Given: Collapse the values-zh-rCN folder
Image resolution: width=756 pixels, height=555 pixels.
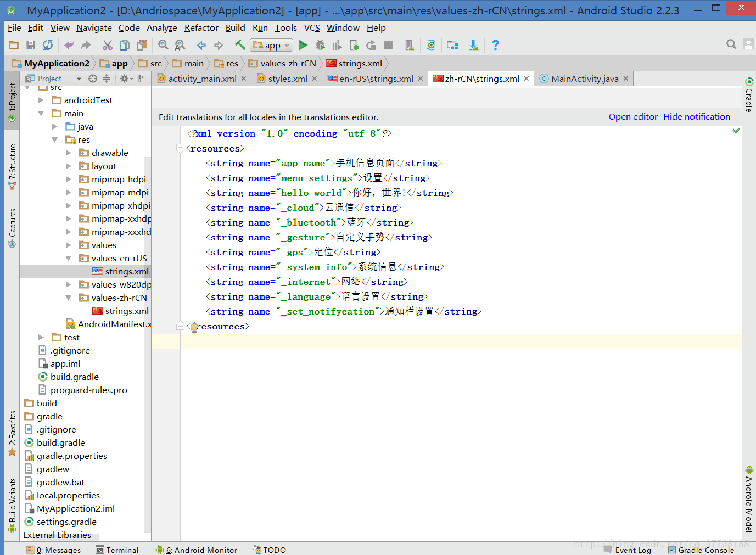Looking at the screenshot, I should [69, 298].
